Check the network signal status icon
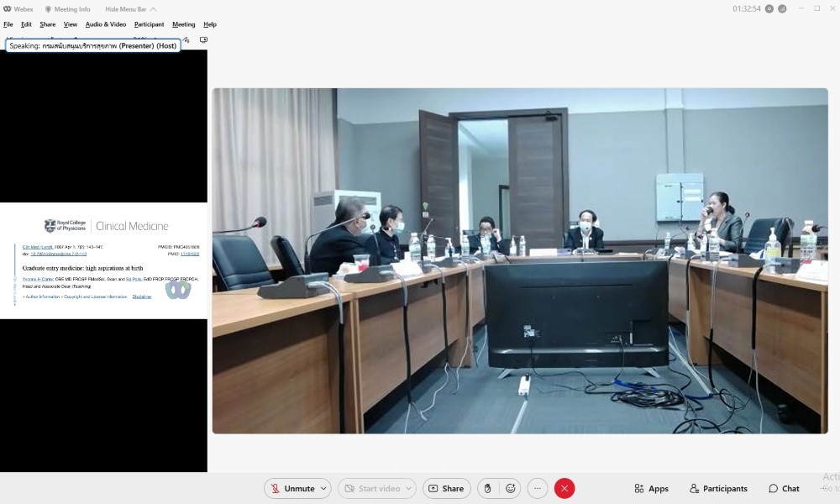The height and width of the screenshot is (504, 840). [x=782, y=8]
